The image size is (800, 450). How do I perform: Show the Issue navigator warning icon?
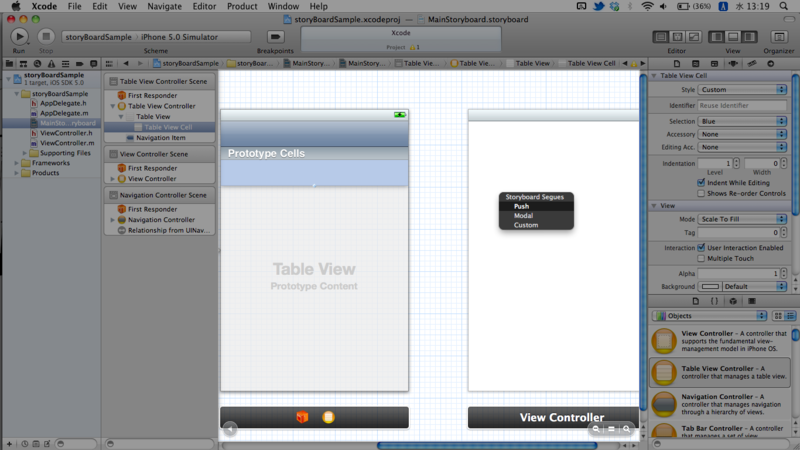click(51, 64)
